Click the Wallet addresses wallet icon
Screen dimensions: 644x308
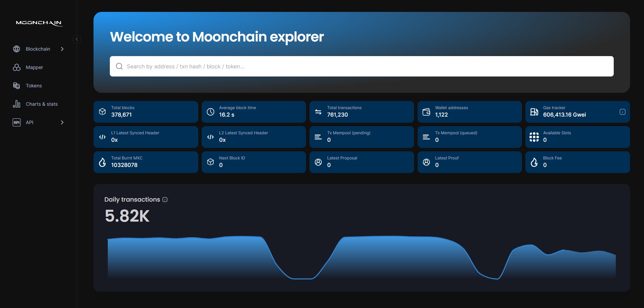coord(426,112)
